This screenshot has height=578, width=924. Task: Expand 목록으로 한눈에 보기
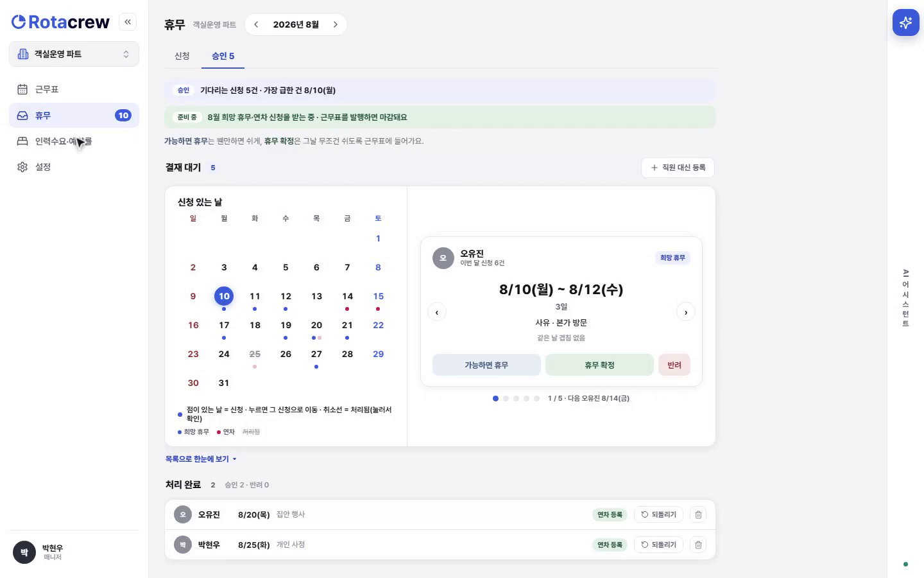tap(201, 459)
